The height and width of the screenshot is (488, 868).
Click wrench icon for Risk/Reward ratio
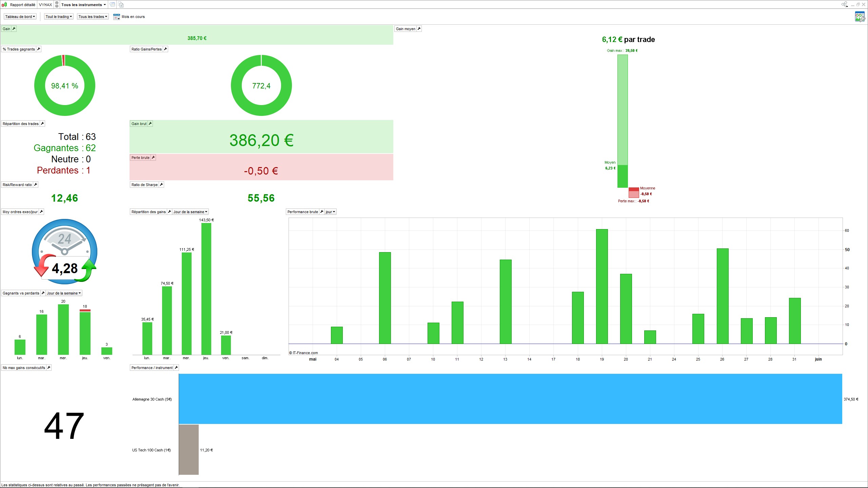tap(36, 185)
